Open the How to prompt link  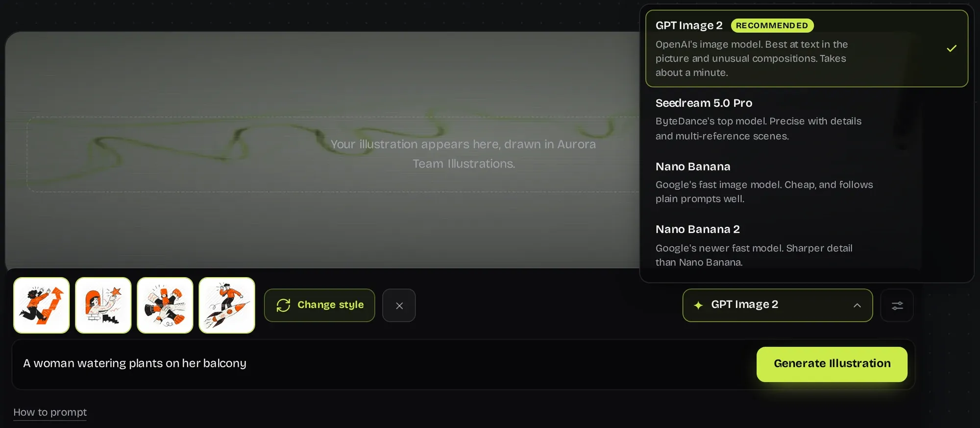50,412
